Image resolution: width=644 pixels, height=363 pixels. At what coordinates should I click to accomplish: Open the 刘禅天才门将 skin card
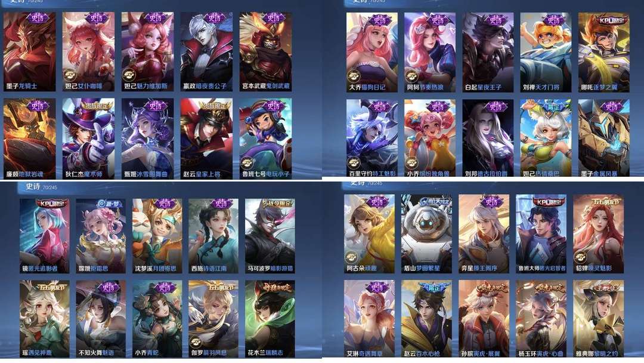point(546,52)
